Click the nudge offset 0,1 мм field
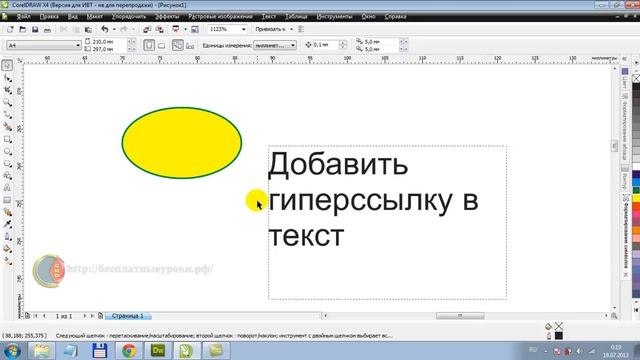 point(325,45)
